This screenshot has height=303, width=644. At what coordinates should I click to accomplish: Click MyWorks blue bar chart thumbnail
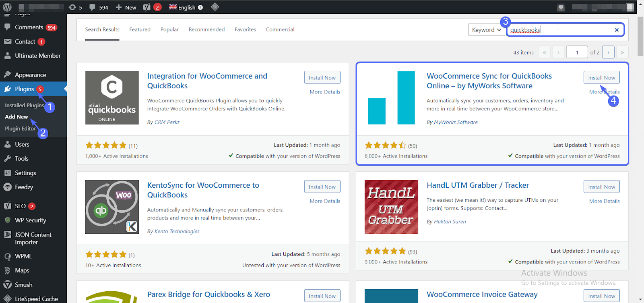pyautogui.click(x=391, y=98)
